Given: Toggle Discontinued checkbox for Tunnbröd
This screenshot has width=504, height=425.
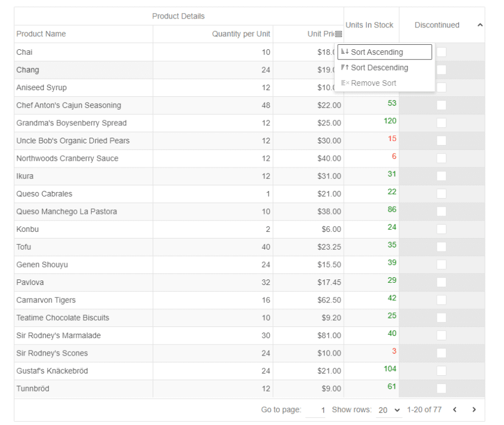Looking at the screenshot, I should pyautogui.click(x=441, y=388).
